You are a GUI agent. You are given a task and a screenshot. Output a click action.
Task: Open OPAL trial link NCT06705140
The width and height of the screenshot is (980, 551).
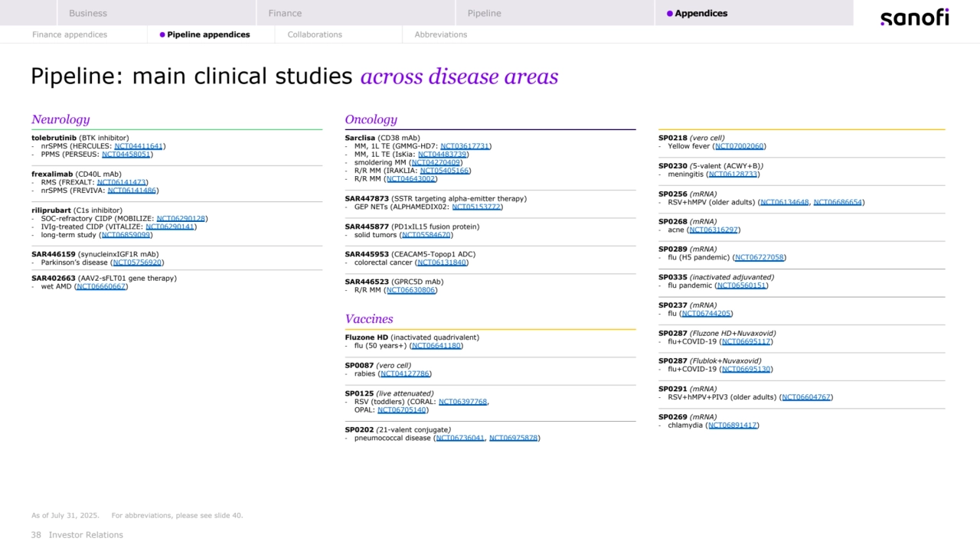point(402,410)
